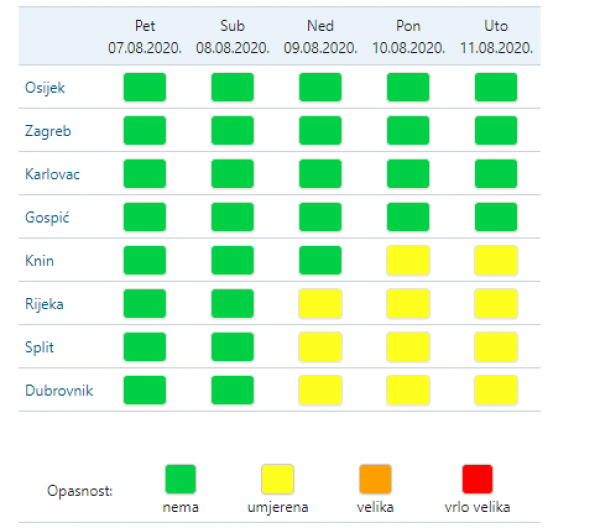Click Knin yellow cell for Pon 10.08.2020
Image resolution: width=600 pixels, height=528 pixels.
coord(408,261)
